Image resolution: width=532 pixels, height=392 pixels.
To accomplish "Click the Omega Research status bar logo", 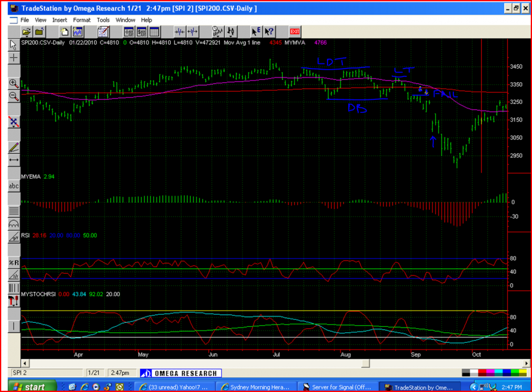I will pos(181,373).
